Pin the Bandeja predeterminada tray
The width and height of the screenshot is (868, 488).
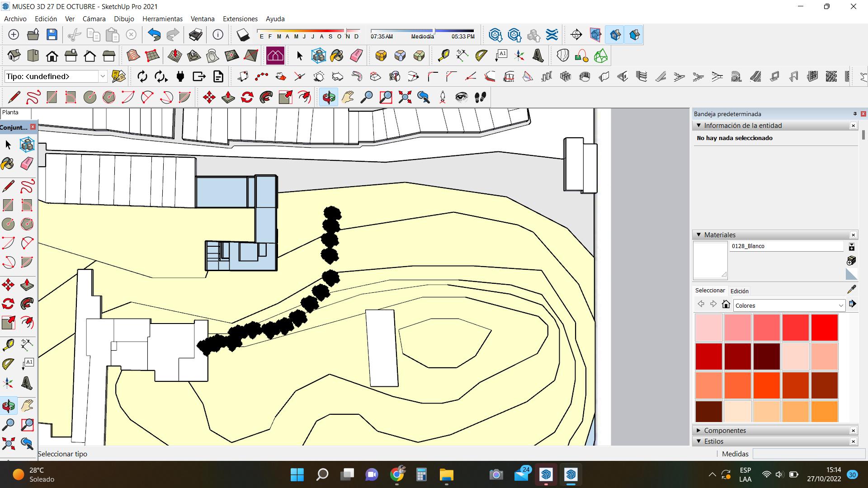(x=855, y=114)
